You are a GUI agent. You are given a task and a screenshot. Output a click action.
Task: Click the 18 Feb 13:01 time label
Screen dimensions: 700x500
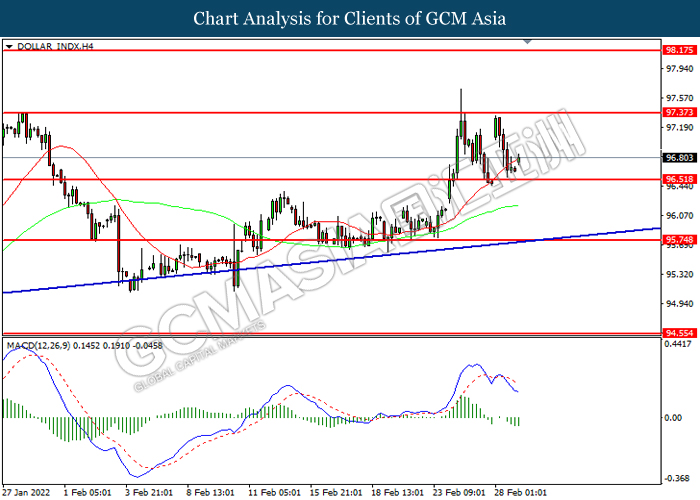(397, 492)
